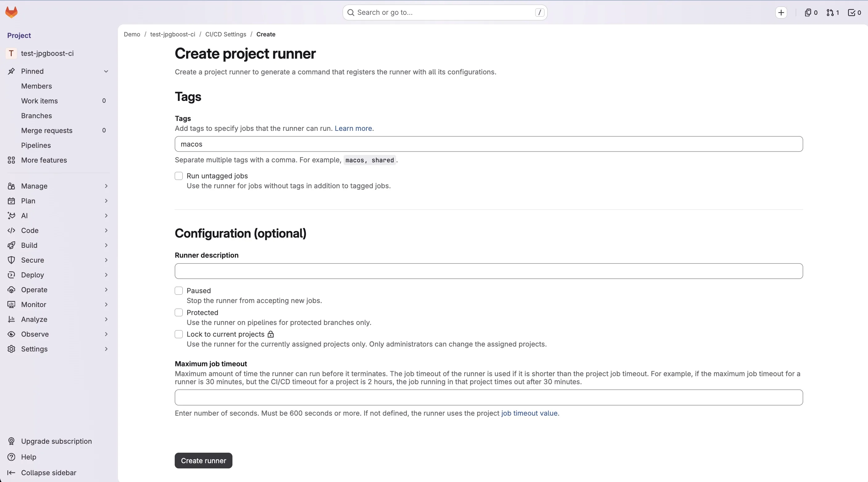Expand the Settings section chevron
The height and width of the screenshot is (482, 868).
pyautogui.click(x=106, y=349)
